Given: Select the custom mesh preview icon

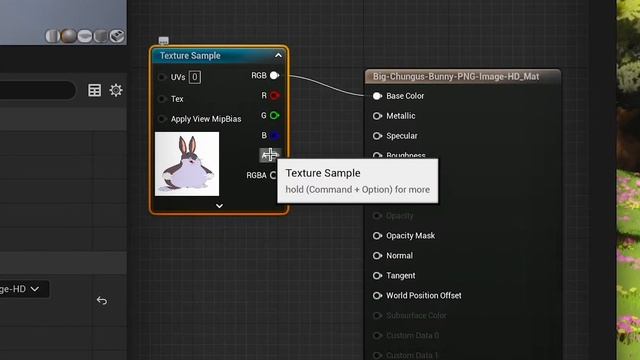Looking at the screenshot, I should [117, 36].
